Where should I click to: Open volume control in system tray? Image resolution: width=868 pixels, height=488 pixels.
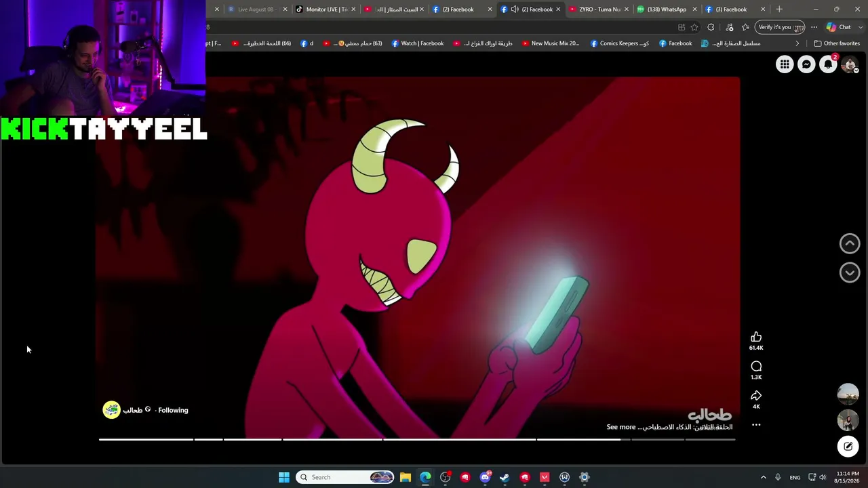tap(823, 477)
